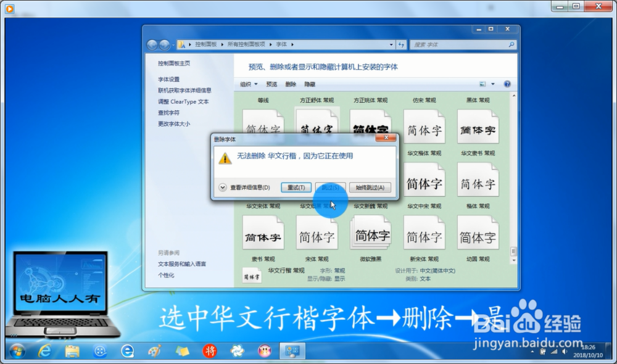The height and width of the screenshot is (364, 617).
Task: Open the view options dropdown arrow
Action: 492,84
